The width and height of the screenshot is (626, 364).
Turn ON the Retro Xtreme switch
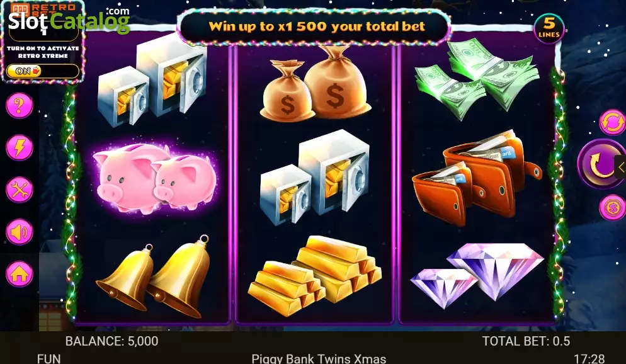(x=42, y=71)
